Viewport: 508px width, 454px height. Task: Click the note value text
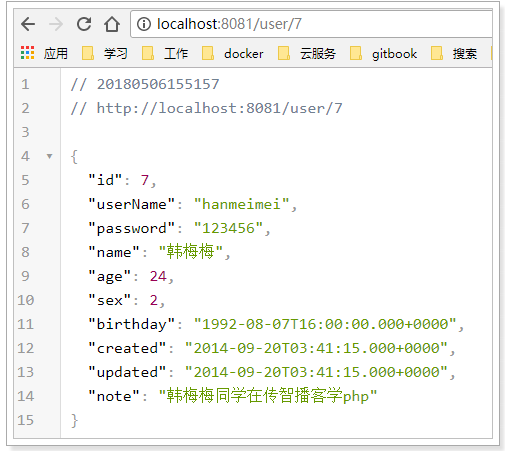coord(268,396)
